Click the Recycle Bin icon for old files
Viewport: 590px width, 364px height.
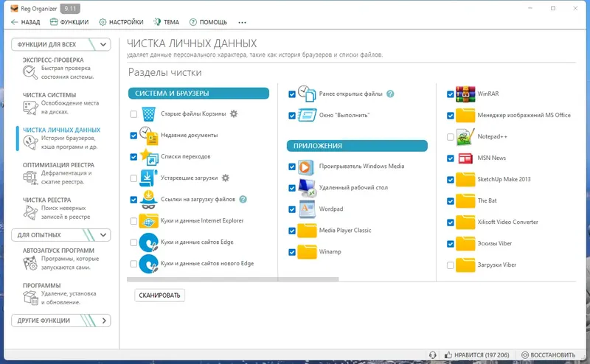coord(149,114)
